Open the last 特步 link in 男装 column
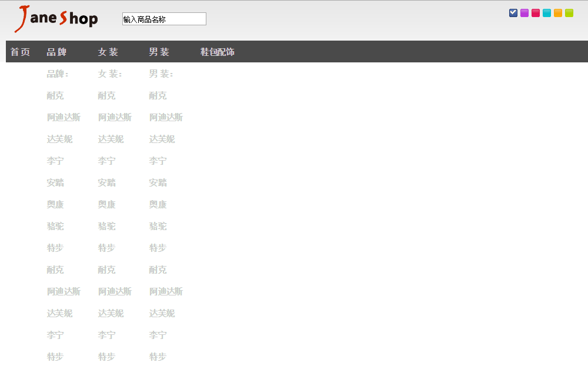 pos(158,357)
